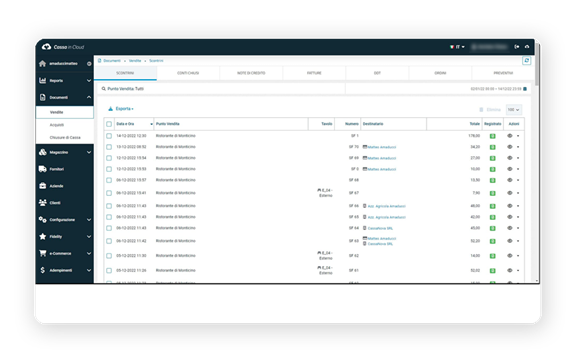View receipt SF 61 with eye icon

tap(510, 270)
